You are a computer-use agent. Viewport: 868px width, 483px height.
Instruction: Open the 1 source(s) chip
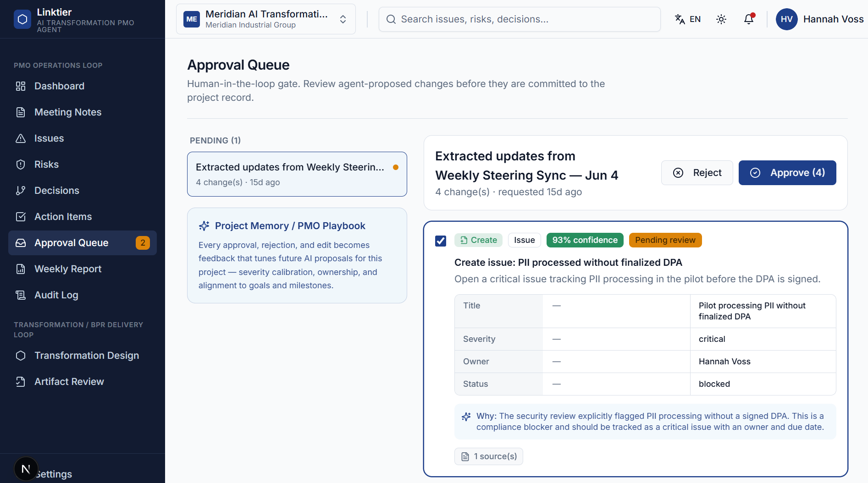pyautogui.click(x=489, y=456)
